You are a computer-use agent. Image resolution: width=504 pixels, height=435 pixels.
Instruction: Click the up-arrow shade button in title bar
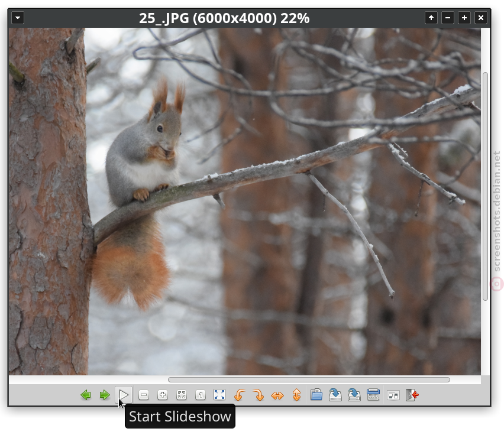point(431,18)
